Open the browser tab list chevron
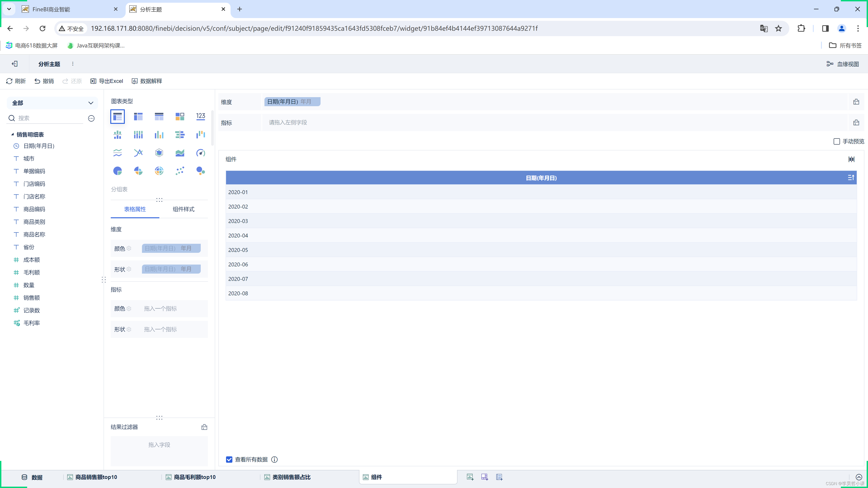Screen dimensions: 868x488 click(9, 9)
